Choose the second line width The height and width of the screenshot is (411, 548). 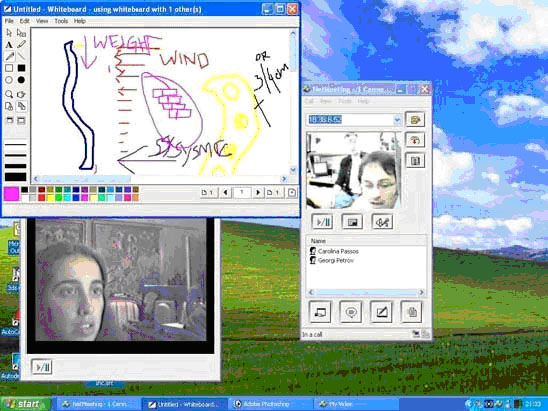pos(15,155)
